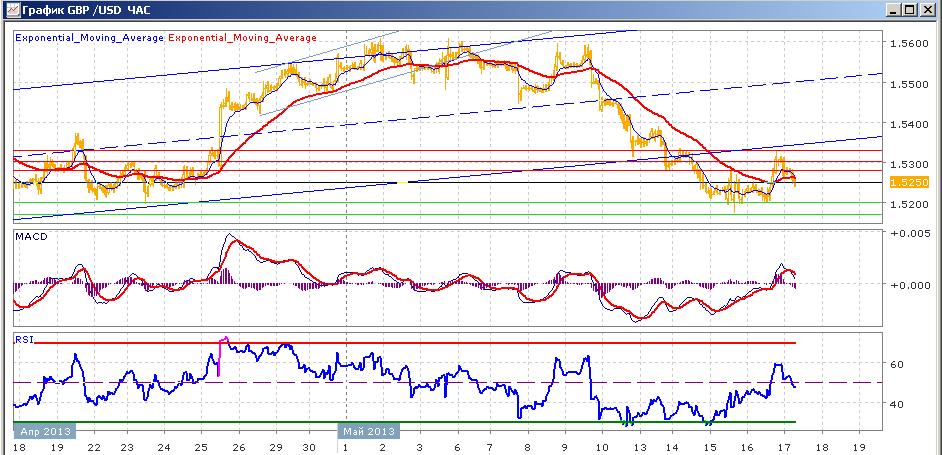
Task: Click the Апр 2013 month marker
Action: click(x=45, y=431)
